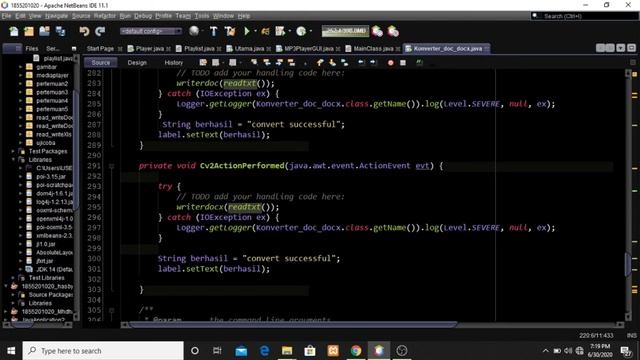Open the Tools menu
The image size is (640, 360).
tap(202, 16)
